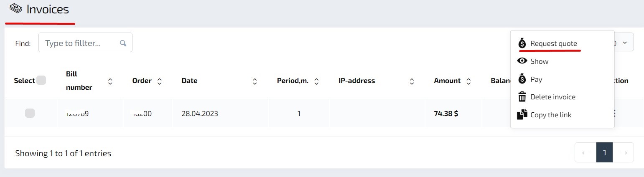
Task: Click the trash can icon for Delete invoice
Action: coord(522,97)
